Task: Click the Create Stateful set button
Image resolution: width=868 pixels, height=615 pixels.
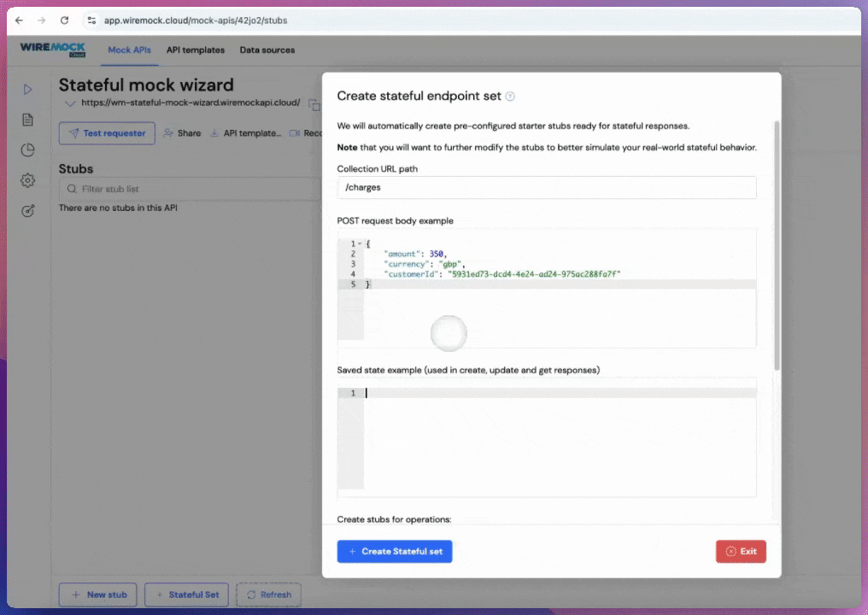Action: [395, 551]
